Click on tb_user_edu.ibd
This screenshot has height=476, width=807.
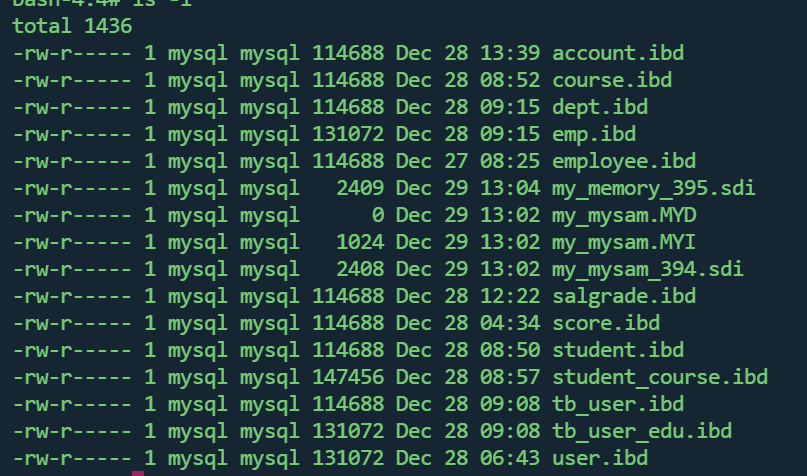641,431
